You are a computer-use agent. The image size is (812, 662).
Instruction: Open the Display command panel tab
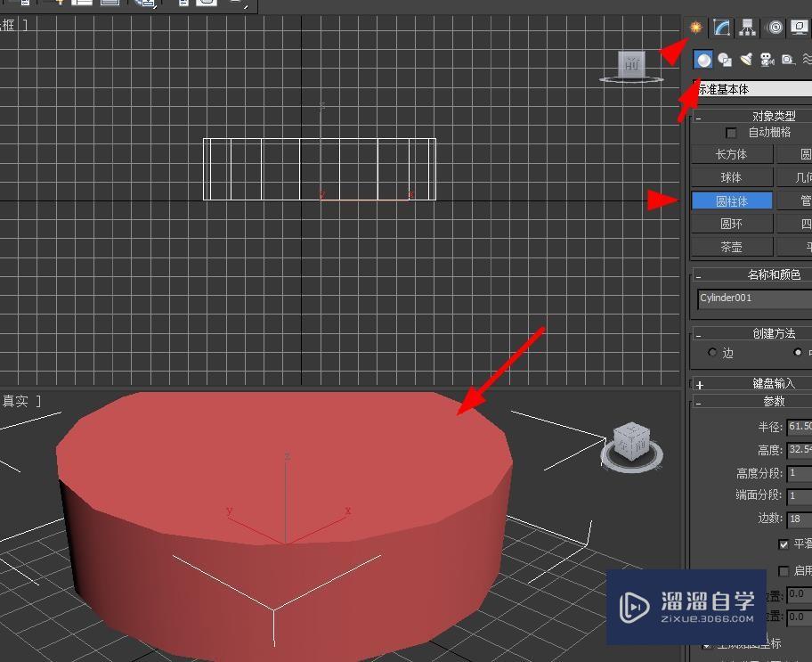(x=800, y=27)
